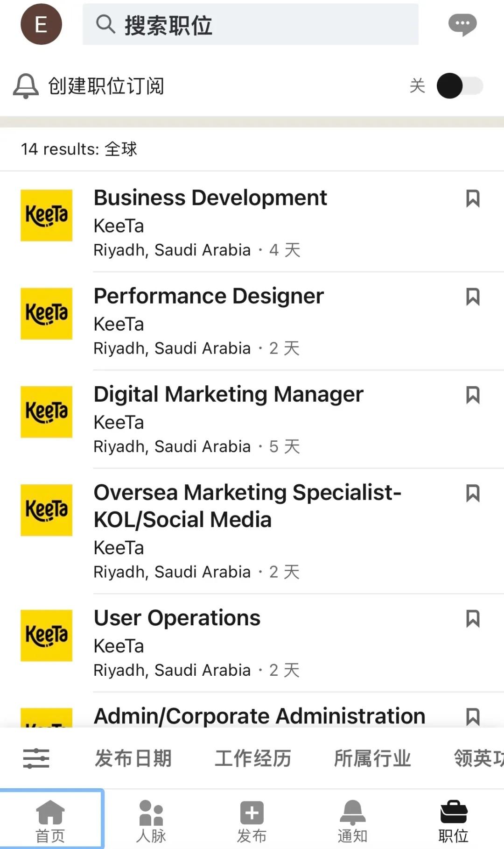Open the all-filters sliders icon
The image size is (504, 849).
pos(36,758)
